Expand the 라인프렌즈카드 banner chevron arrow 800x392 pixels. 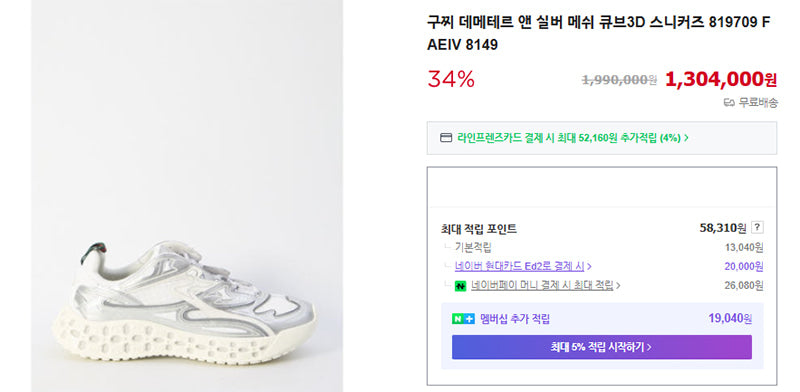(x=686, y=138)
